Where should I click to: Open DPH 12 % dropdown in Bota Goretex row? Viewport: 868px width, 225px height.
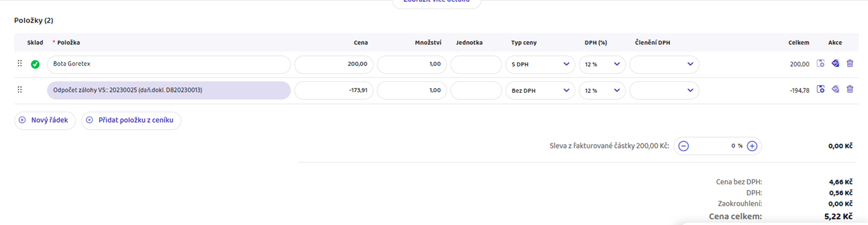click(602, 65)
